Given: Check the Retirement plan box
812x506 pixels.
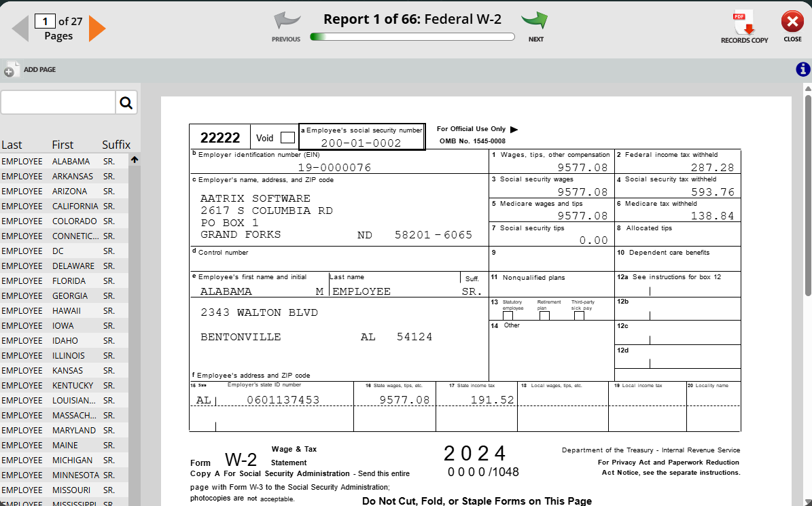Looking at the screenshot, I should pos(544,315).
